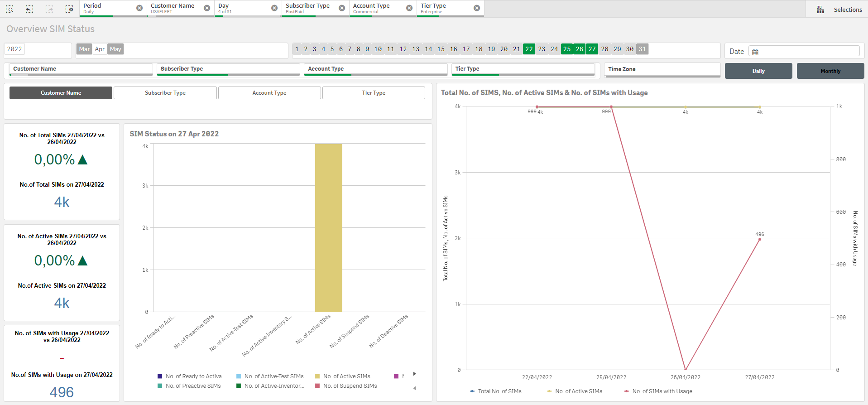868x405 pixels.
Task: Expand the Account Type filter pane
Action: point(375,69)
